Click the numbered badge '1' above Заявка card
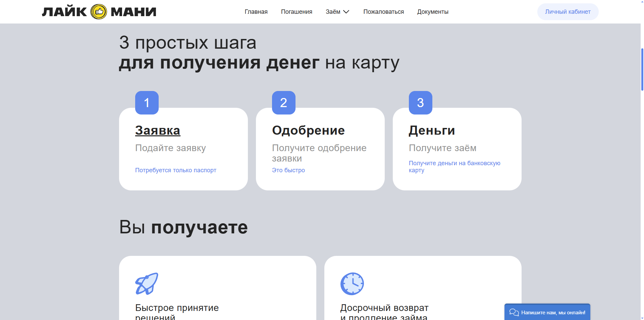Viewport: 644px width, 320px height. coord(147,102)
